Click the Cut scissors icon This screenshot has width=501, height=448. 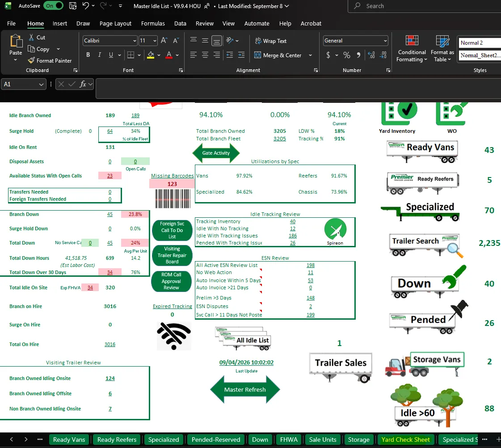coord(31,38)
